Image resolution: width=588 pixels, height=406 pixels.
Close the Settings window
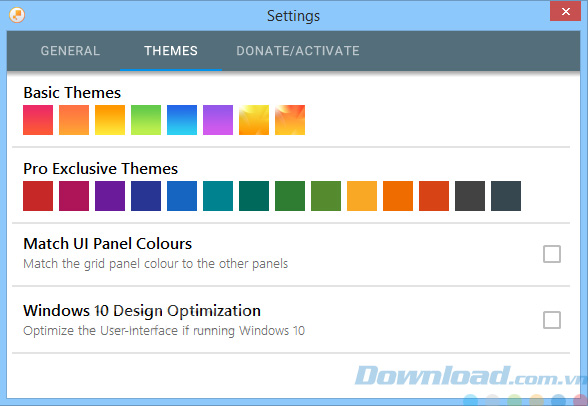pos(566,11)
